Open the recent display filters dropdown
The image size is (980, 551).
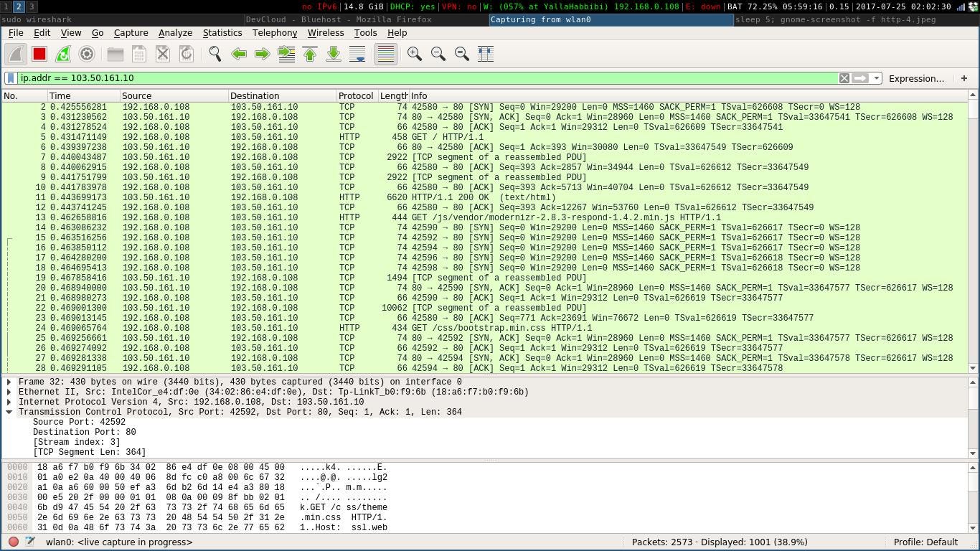pyautogui.click(x=877, y=78)
